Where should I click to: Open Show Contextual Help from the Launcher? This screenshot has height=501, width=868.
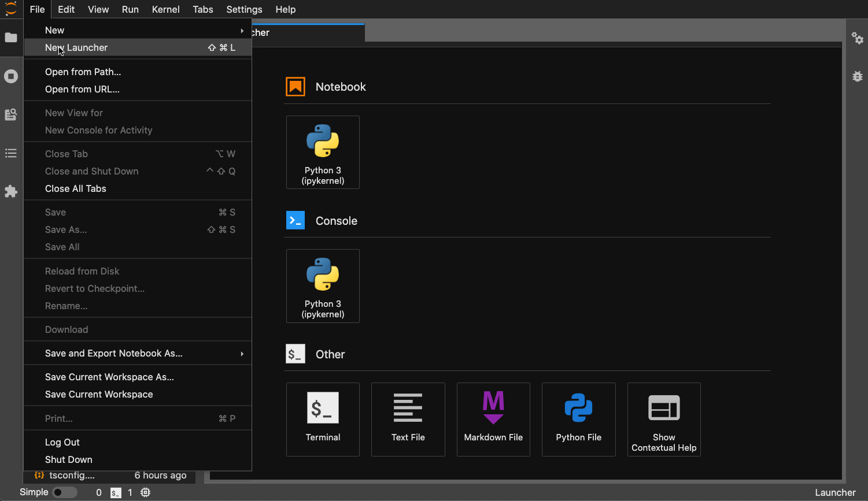pyautogui.click(x=664, y=419)
